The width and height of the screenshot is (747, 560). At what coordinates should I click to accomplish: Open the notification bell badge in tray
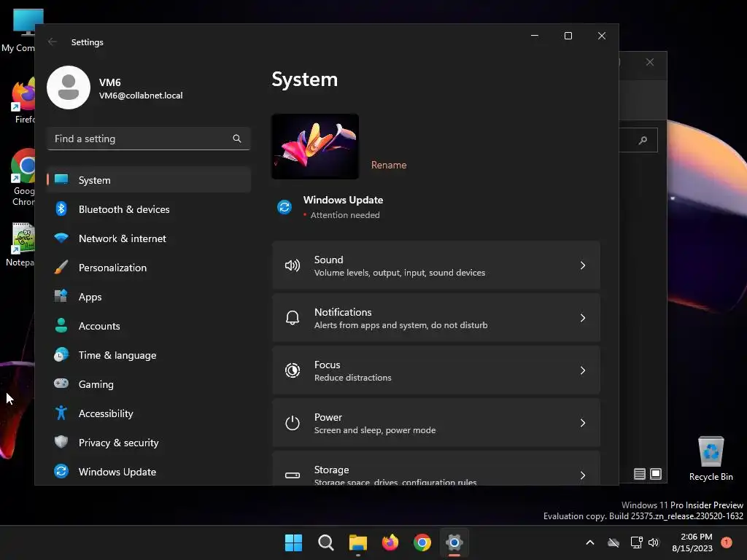pos(727,542)
